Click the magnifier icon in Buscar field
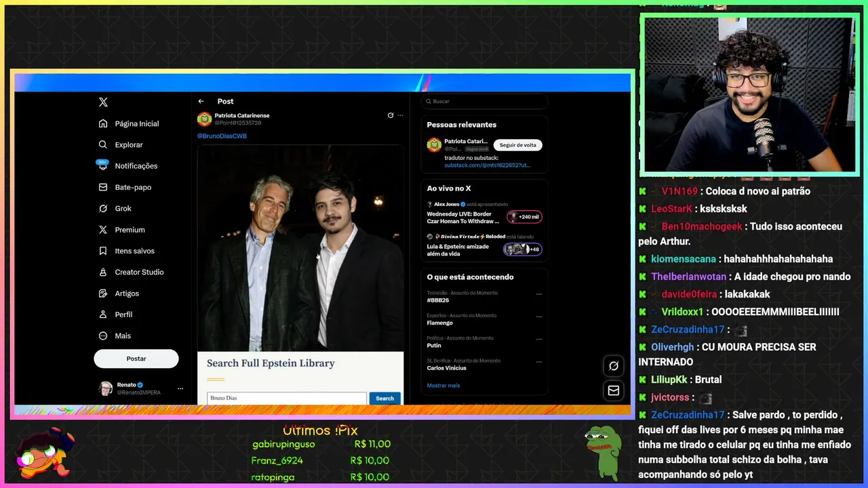Screen dimensions: 868x488 point(428,101)
